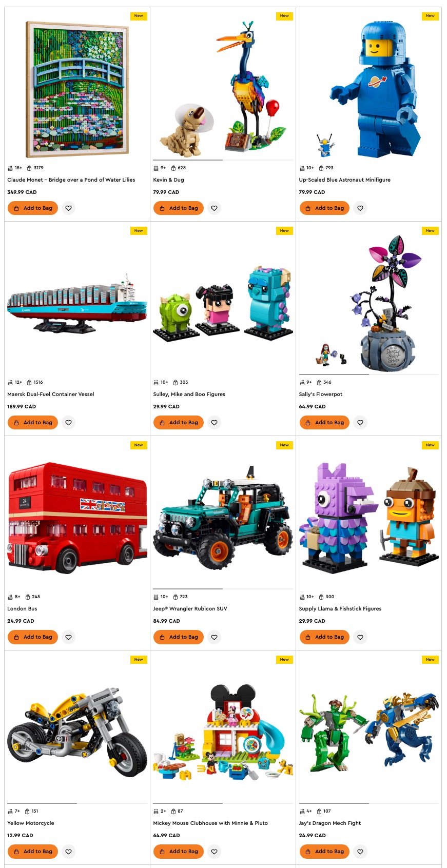This screenshot has width=447, height=868.
Task: Add London Bus to bag
Action: coord(33,637)
